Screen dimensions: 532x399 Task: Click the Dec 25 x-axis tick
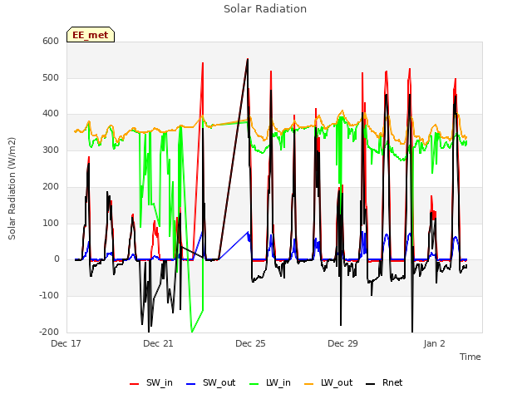pyautogui.click(x=250, y=343)
